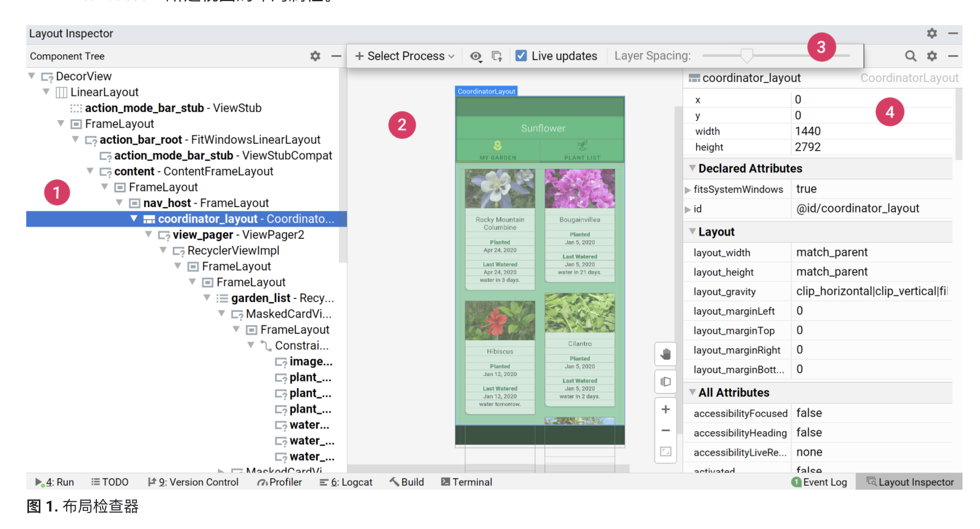The width and height of the screenshot is (980, 529).
Task: Expand the fitsSystemWindows attribute row
Action: tap(688, 190)
